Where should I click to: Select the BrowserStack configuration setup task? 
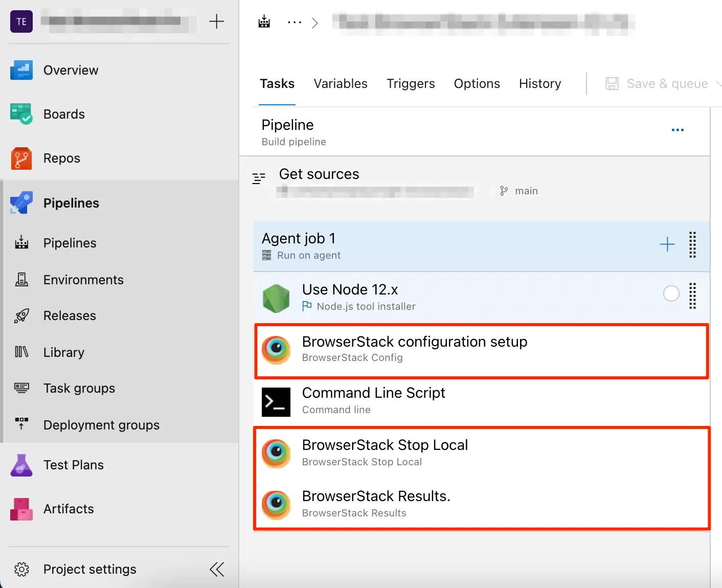coord(414,349)
